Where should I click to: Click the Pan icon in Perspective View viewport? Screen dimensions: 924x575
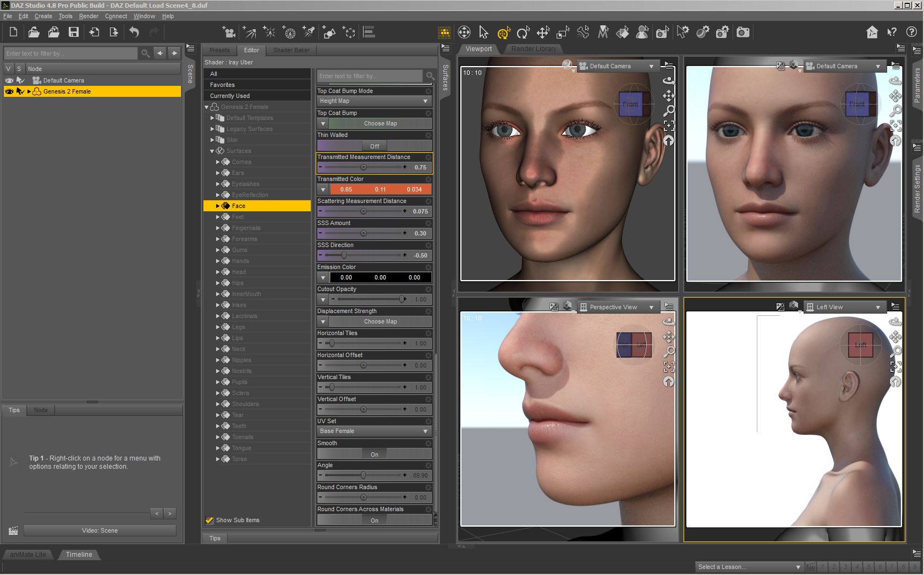(x=668, y=337)
